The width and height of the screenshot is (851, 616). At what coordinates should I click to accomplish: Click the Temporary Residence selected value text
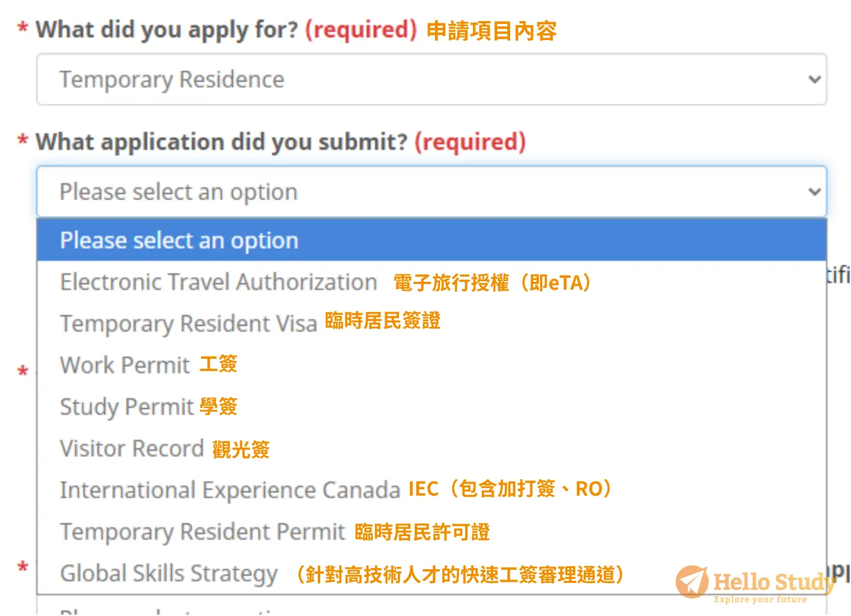point(172,80)
